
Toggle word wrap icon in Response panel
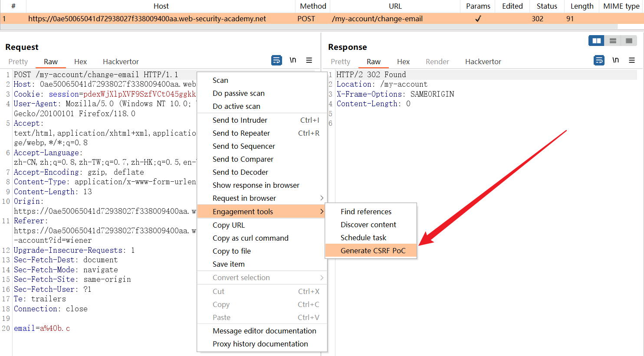pyautogui.click(x=599, y=60)
